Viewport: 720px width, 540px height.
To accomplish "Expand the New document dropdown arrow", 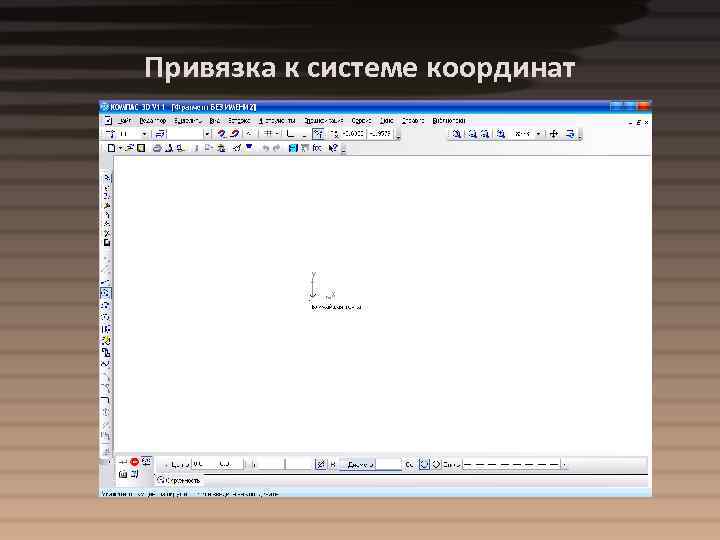I will [x=120, y=148].
